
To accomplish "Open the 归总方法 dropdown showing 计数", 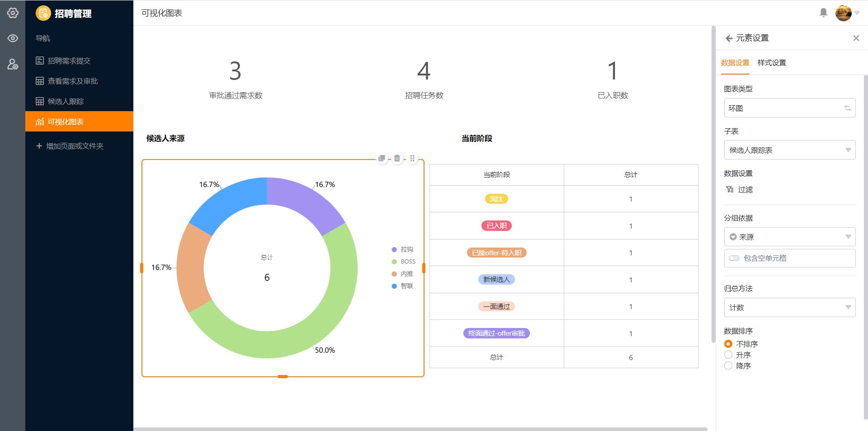I will tap(789, 307).
